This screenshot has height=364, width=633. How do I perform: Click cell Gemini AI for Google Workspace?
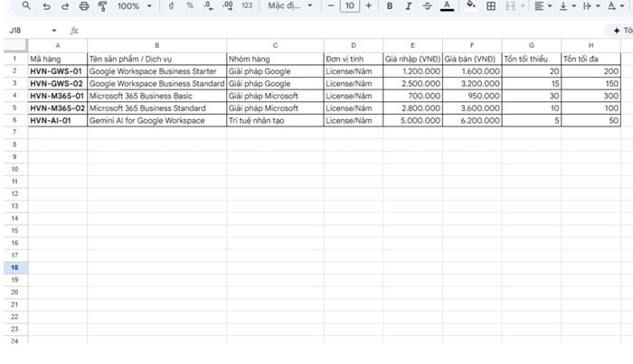pyautogui.click(x=157, y=120)
